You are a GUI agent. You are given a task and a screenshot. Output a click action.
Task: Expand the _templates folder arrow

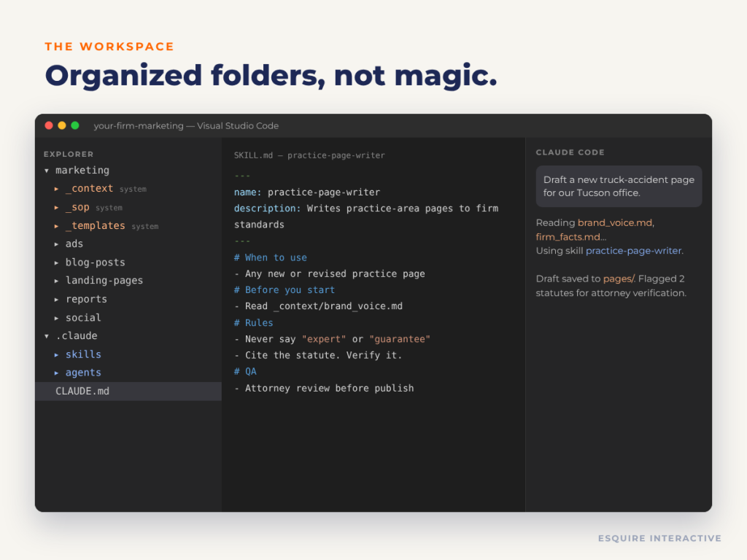pyautogui.click(x=56, y=226)
